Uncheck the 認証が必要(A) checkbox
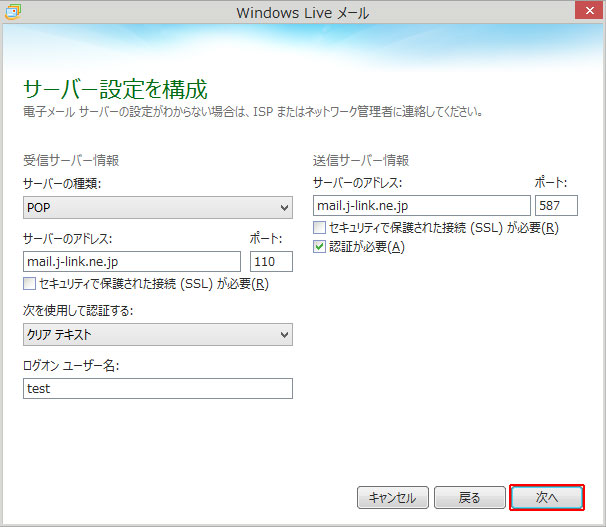Viewport: 606px width, 527px height. (319, 246)
